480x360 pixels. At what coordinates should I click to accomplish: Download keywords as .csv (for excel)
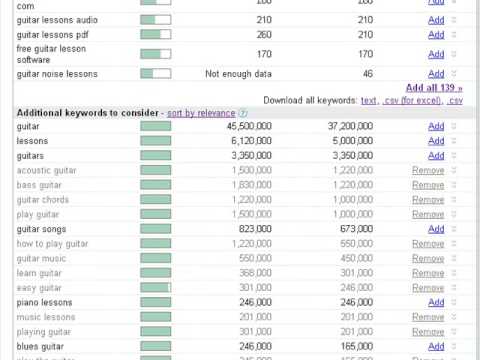(x=413, y=100)
